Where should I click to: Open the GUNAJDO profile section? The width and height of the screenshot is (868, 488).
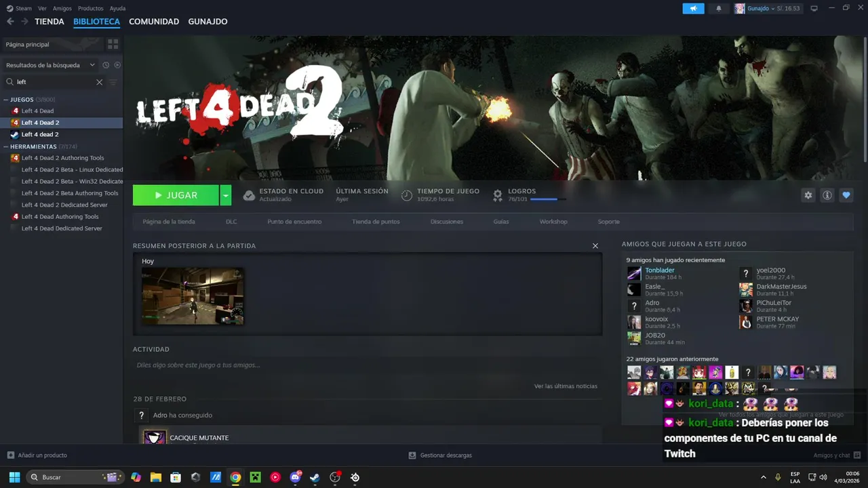coord(208,22)
